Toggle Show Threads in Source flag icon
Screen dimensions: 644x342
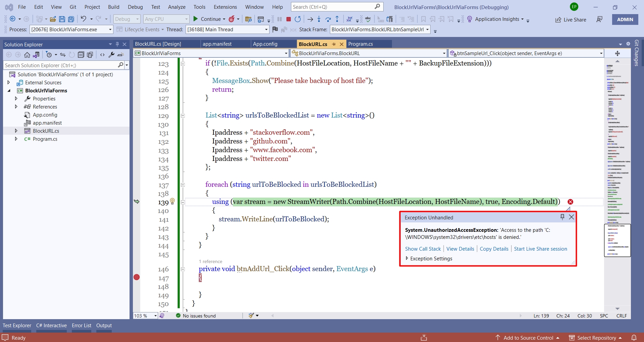point(275,29)
